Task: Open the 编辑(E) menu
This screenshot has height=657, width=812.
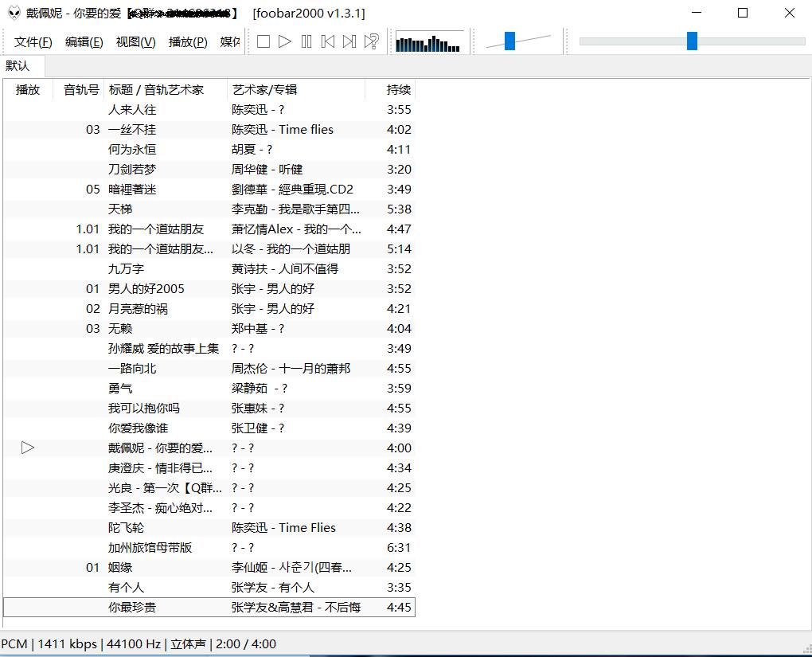Action: pyautogui.click(x=83, y=41)
